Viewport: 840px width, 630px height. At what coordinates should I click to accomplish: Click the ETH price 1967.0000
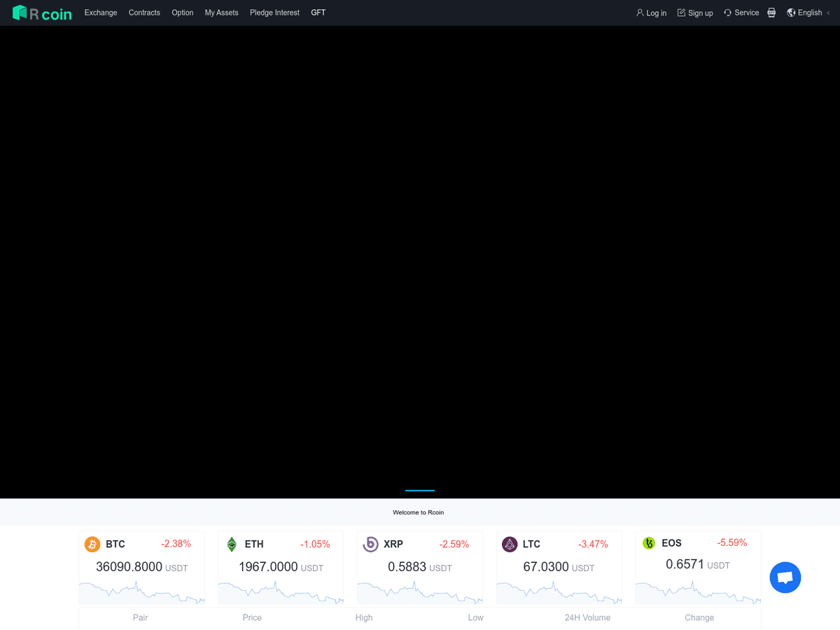pyautogui.click(x=268, y=567)
